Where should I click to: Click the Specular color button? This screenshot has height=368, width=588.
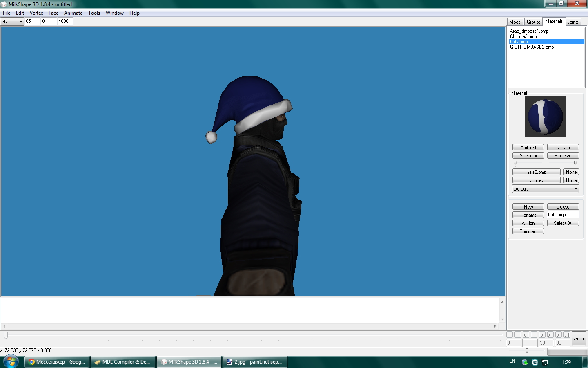point(528,156)
